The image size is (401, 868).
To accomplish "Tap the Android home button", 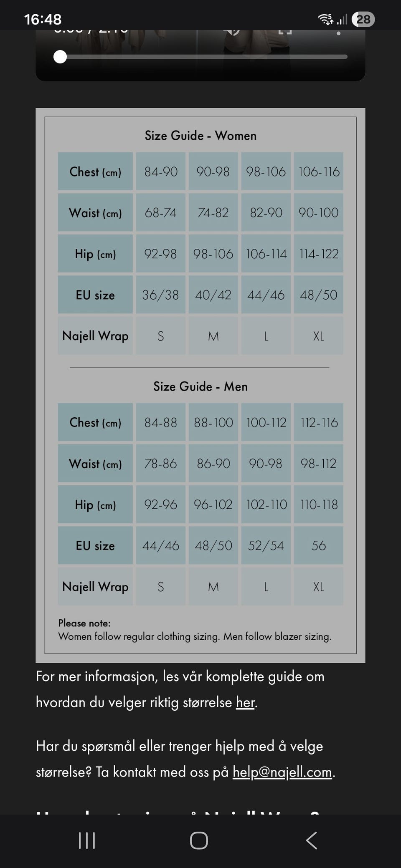I will tap(199, 840).
